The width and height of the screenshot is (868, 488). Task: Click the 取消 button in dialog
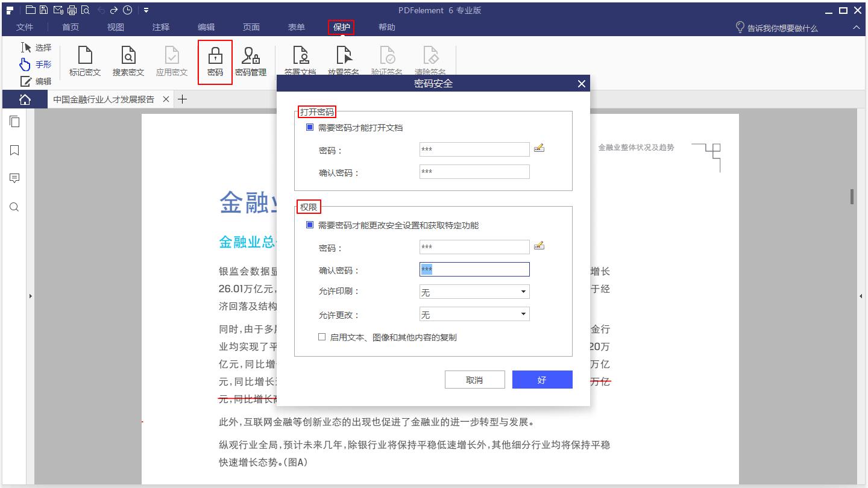coord(474,380)
